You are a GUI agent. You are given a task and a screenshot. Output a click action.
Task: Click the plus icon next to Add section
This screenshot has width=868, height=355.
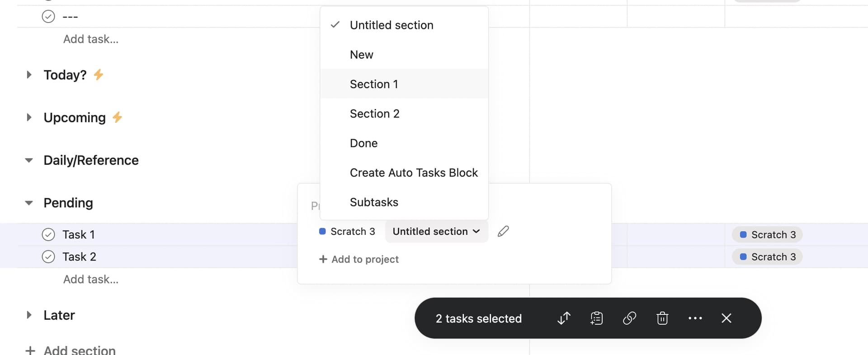[x=30, y=350]
